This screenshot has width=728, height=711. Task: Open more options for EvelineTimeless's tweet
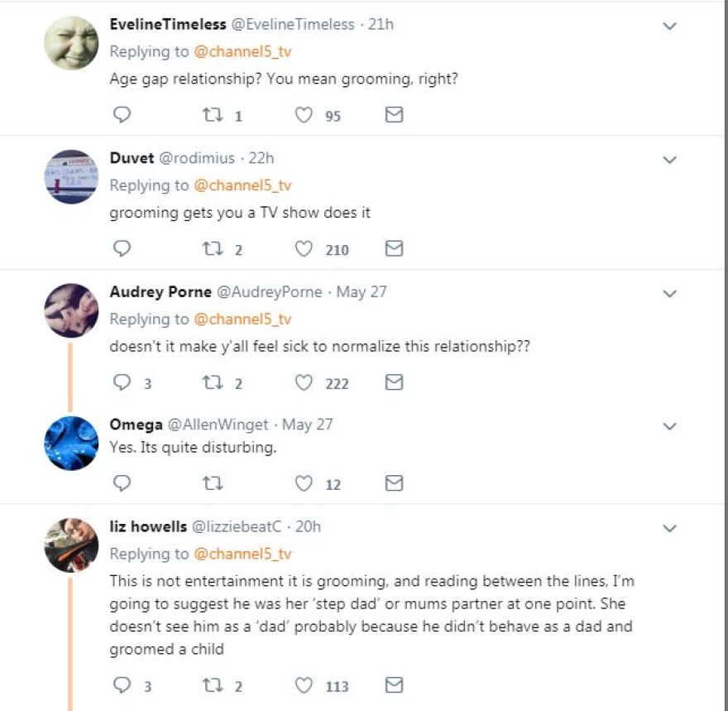coord(670,26)
